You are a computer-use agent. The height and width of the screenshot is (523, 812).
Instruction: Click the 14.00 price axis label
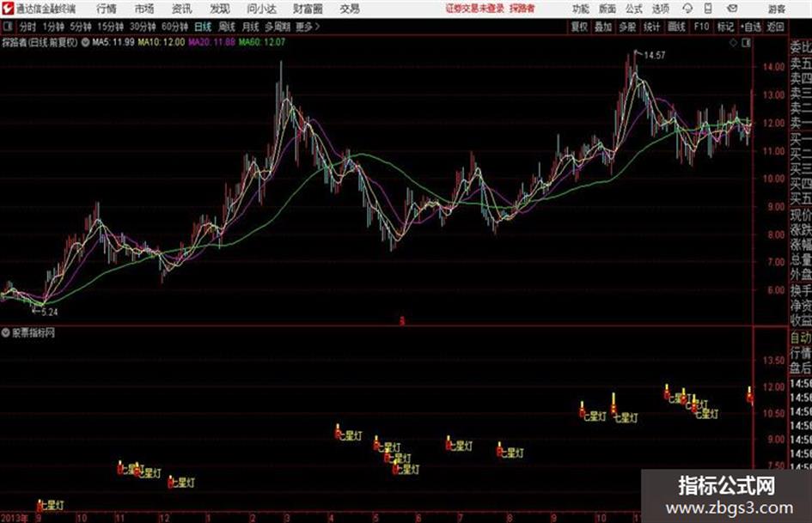point(773,67)
